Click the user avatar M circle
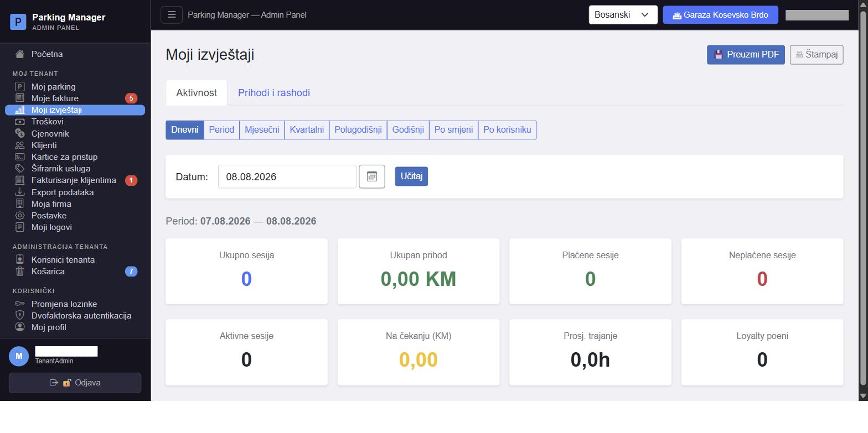Image resolution: width=868 pixels, height=433 pixels. click(x=19, y=356)
